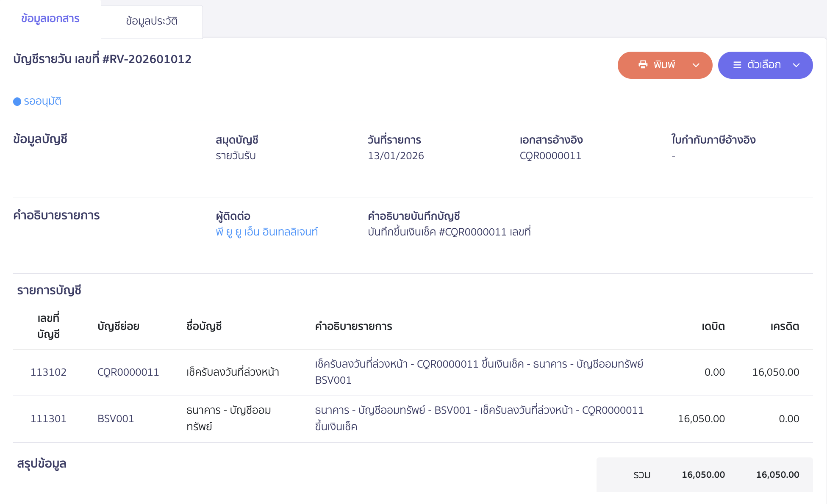Click the เครดิต column header
827x504 pixels.
tap(784, 327)
